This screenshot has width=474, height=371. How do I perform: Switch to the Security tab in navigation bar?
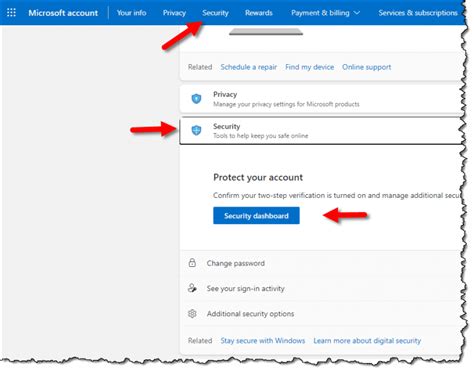[215, 13]
